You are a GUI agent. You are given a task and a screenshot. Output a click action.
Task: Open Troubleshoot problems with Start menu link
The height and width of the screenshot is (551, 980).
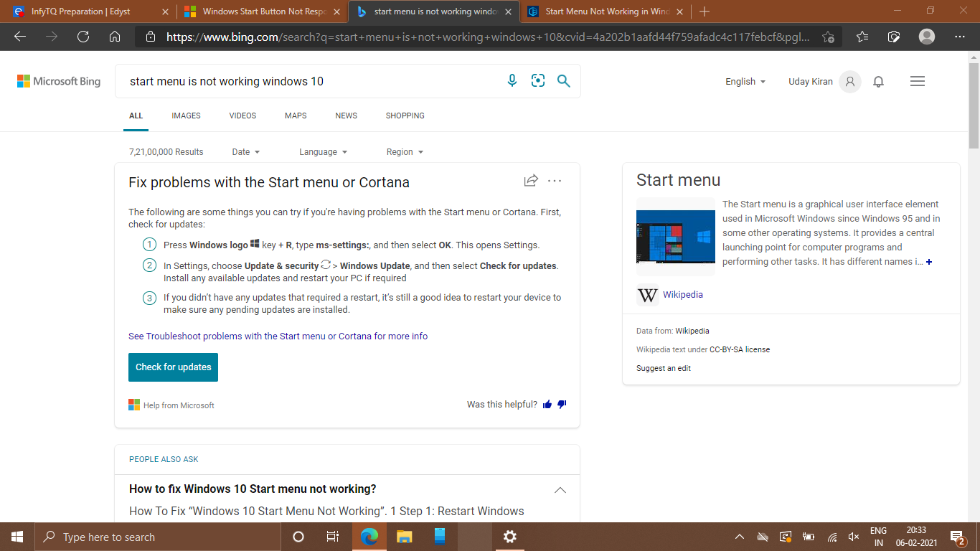click(278, 336)
